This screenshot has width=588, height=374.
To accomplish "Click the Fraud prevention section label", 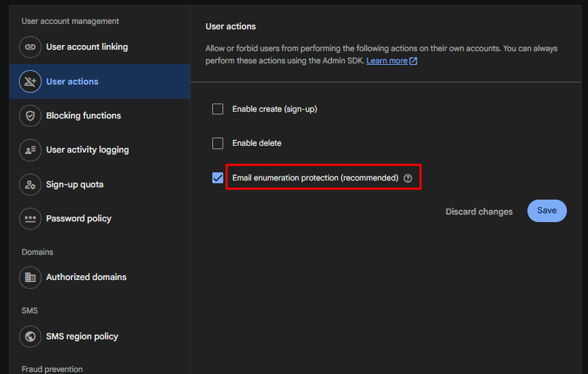I will pyautogui.click(x=52, y=369).
